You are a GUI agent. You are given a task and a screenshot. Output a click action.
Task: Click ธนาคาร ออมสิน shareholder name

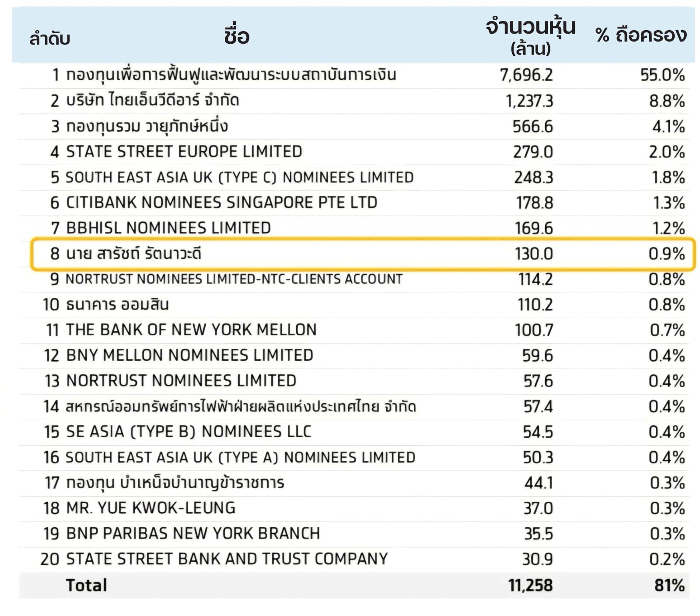[117, 304]
